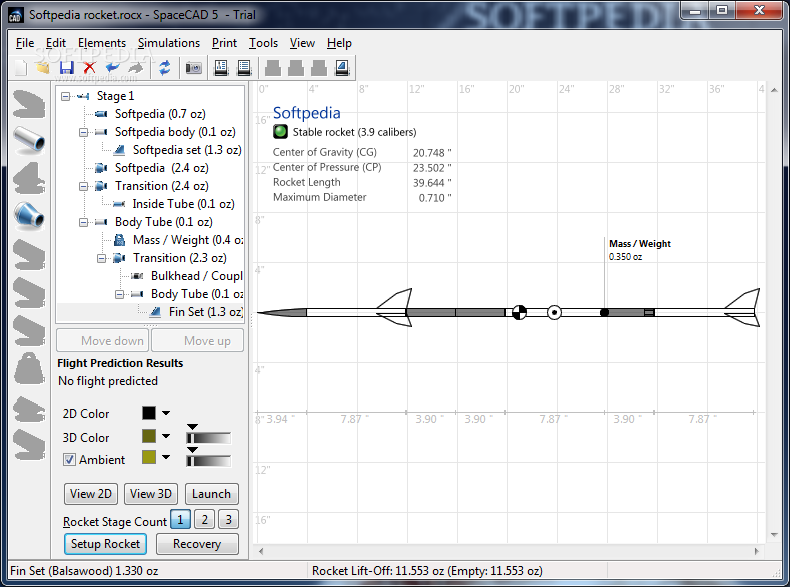Open the Tools menu
790x587 pixels.
tap(264, 43)
